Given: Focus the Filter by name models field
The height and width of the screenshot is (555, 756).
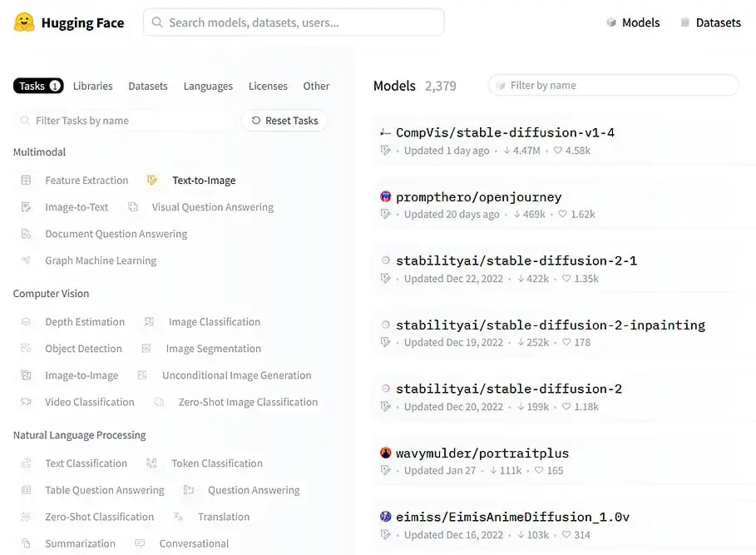Looking at the screenshot, I should tap(613, 86).
